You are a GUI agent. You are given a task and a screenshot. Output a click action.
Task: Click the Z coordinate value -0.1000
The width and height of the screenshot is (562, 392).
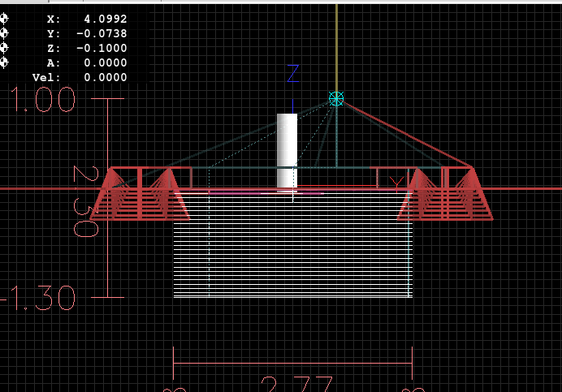102,48
